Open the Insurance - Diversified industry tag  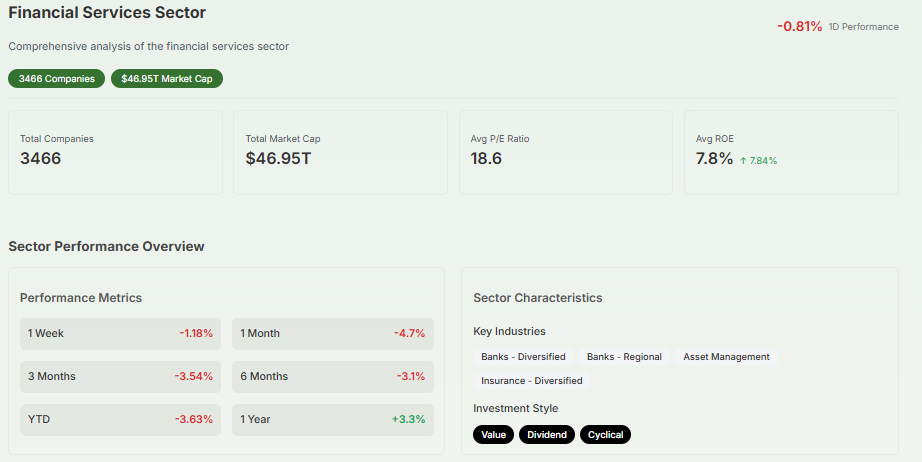click(x=531, y=381)
